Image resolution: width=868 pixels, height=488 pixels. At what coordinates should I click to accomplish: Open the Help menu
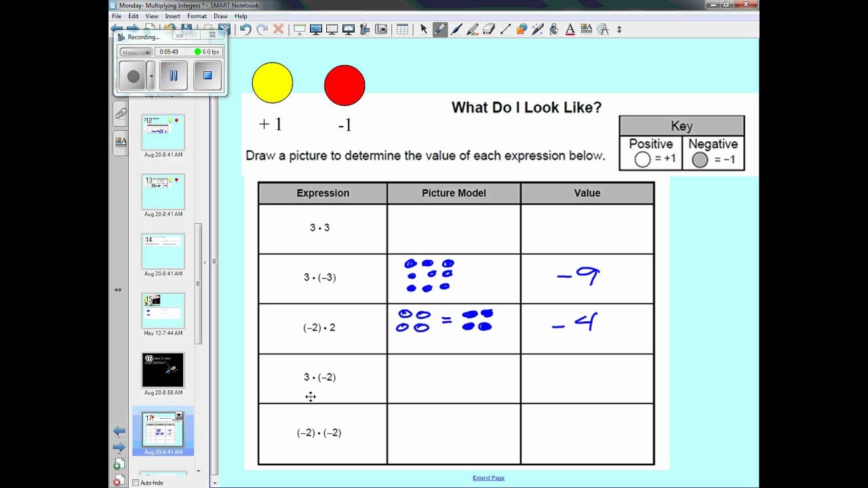(x=241, y=16)
